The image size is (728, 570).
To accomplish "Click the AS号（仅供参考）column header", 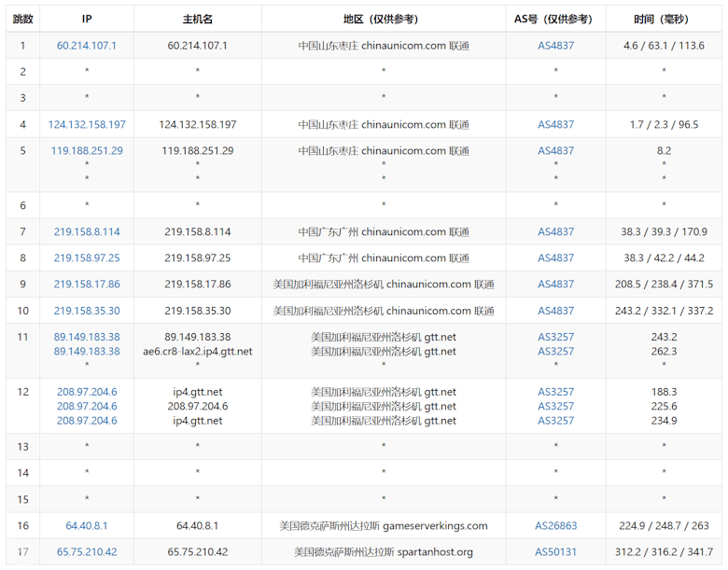I will (555, 19).
